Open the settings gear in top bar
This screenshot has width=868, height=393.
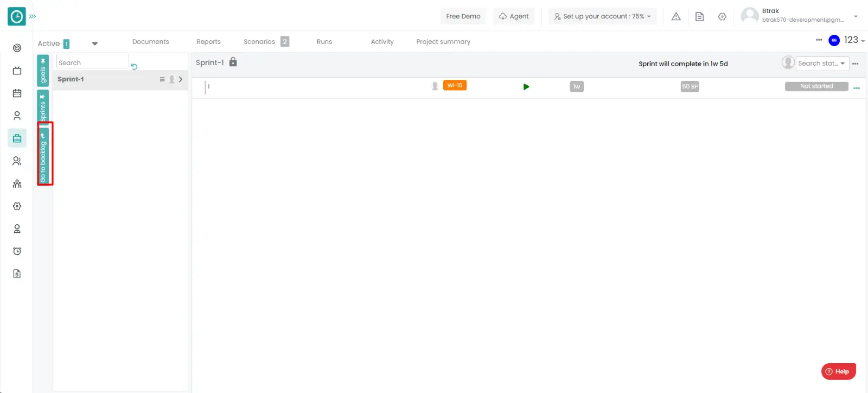722,16
